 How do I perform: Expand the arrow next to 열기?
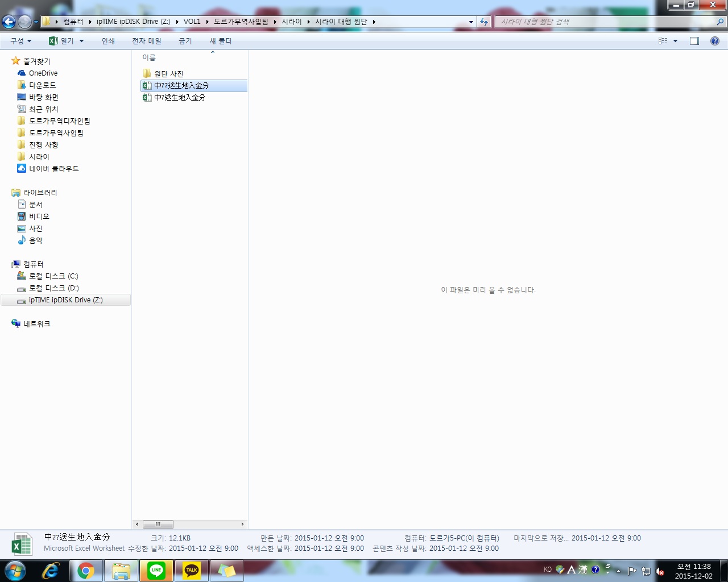pos(81,41)
